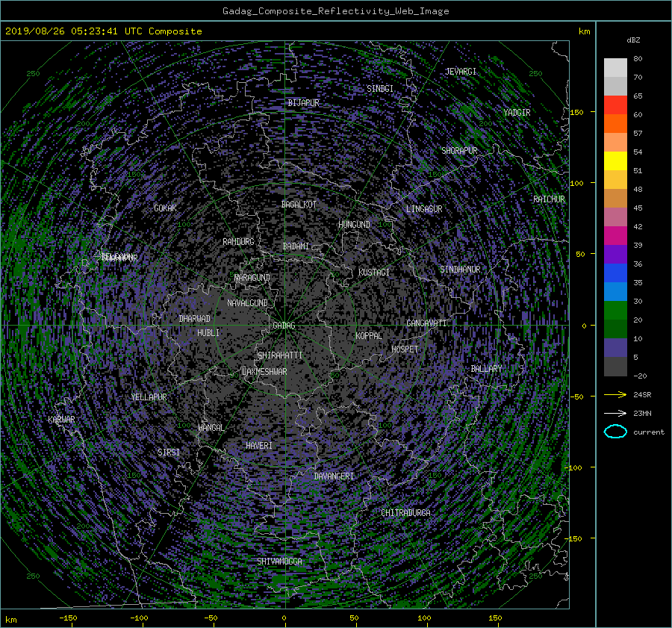Click the JEVARGI city label
672x628 pixels.
point(461,72)
